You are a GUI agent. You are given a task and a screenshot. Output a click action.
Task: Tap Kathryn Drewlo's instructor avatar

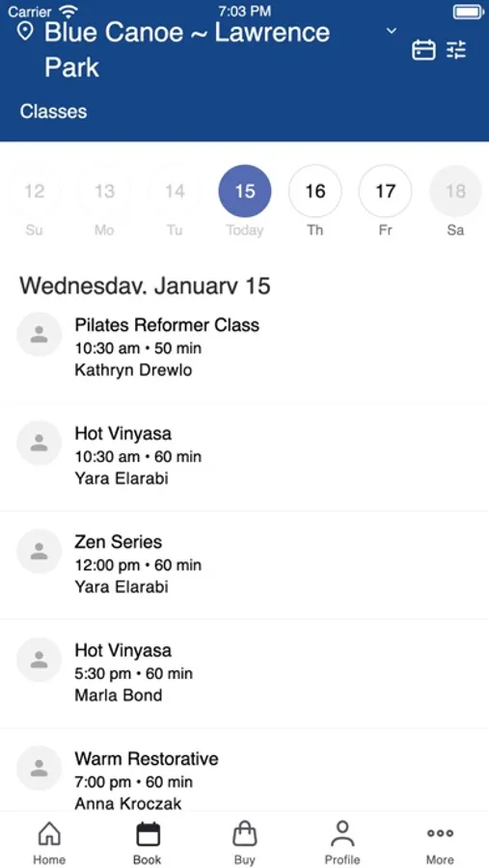[x=39, y=335]
